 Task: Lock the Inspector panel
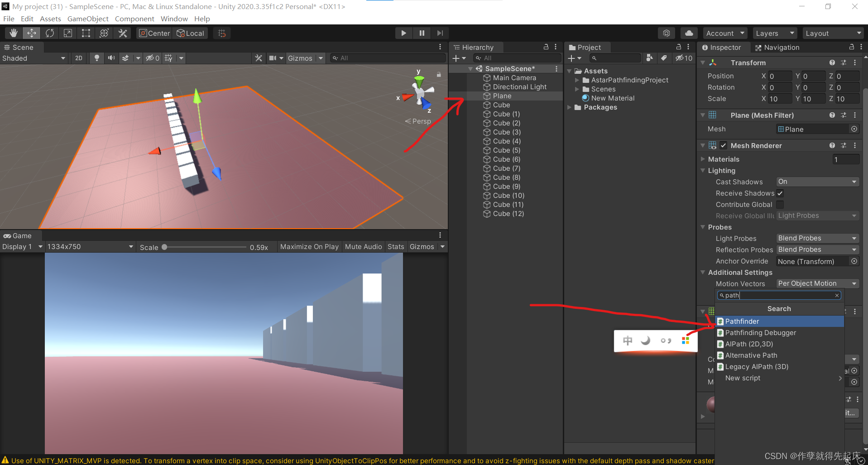(x=851, y=47)
